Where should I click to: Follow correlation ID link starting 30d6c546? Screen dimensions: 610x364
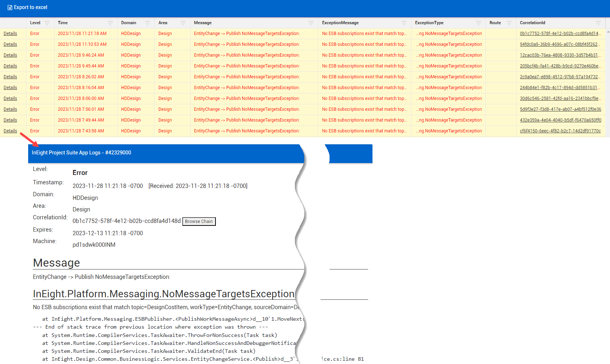point(560,98)
